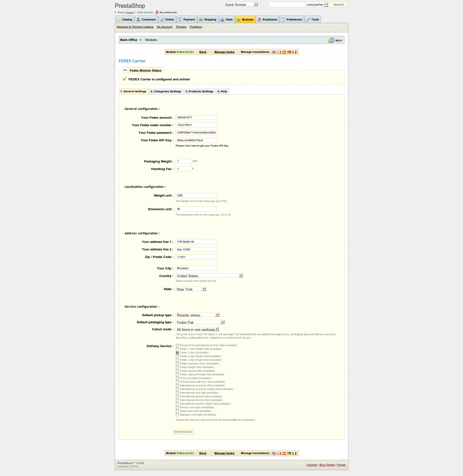Open the State dropdown showing New York
Image resolution: width=463 pixels, height=476 pixels.
pos(191,289)
